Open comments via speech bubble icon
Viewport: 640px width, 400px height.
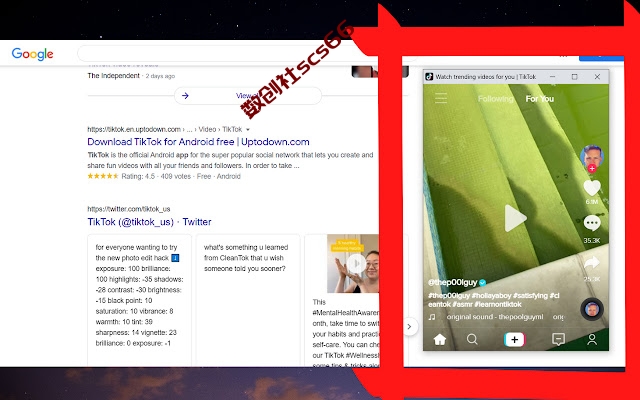coord(592,223)
